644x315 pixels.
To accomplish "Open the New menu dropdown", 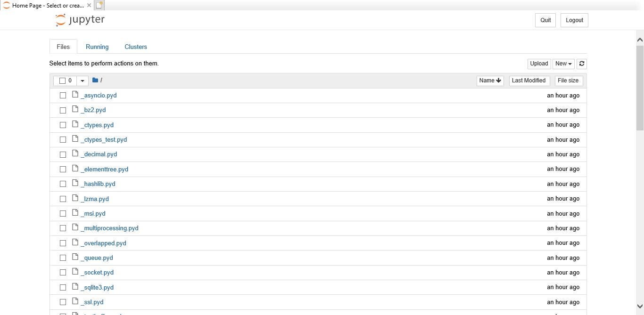I will (x=563, y=64).
